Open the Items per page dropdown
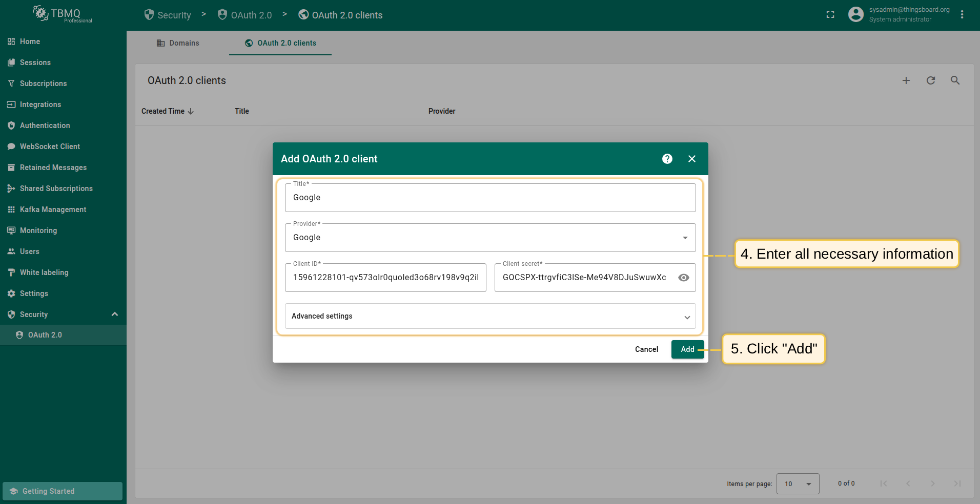 click(798, 484)
